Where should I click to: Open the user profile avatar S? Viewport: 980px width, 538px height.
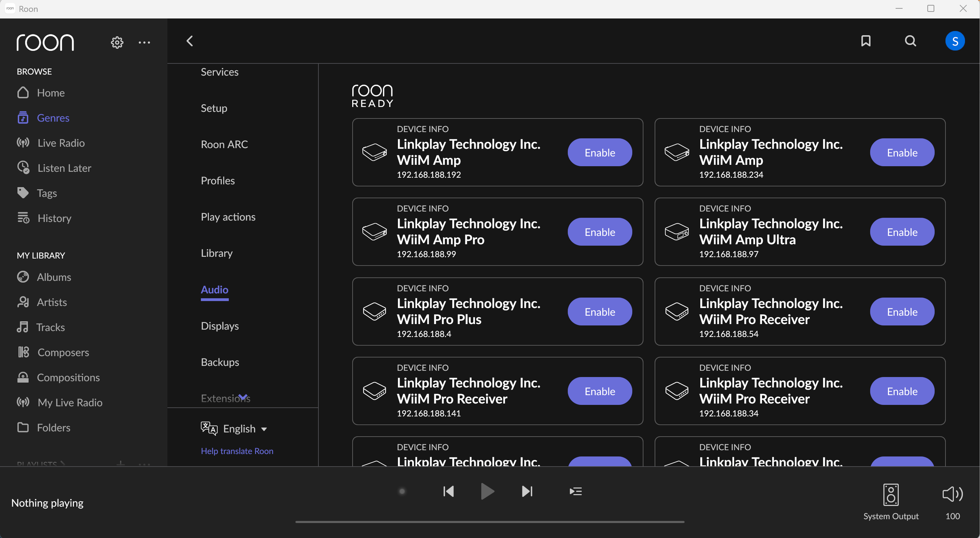pyautogui.click(x=955, y=41)
